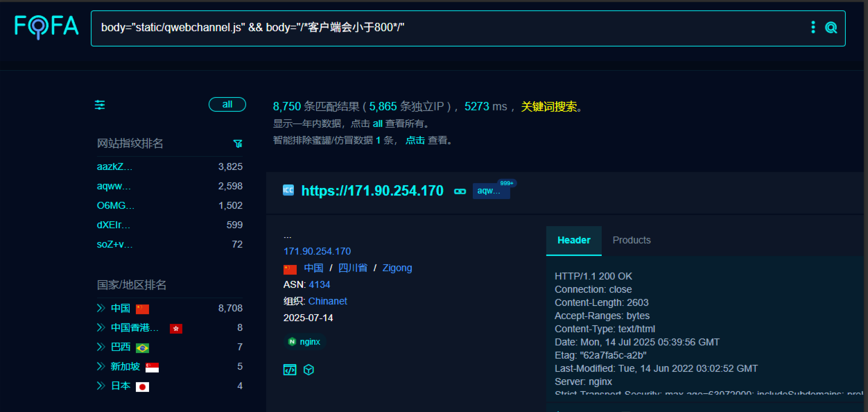
Task: Click the 'Server: nginx' header line
Action: point(584,381)
